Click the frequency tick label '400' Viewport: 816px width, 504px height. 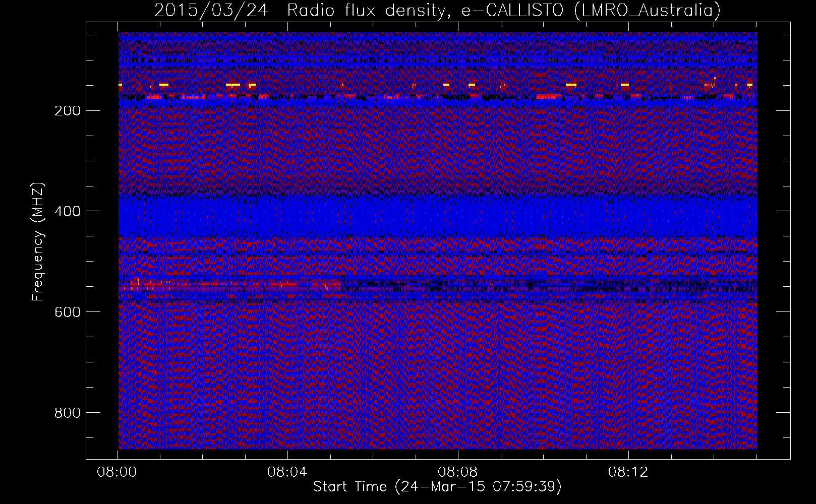pos(67,211)
